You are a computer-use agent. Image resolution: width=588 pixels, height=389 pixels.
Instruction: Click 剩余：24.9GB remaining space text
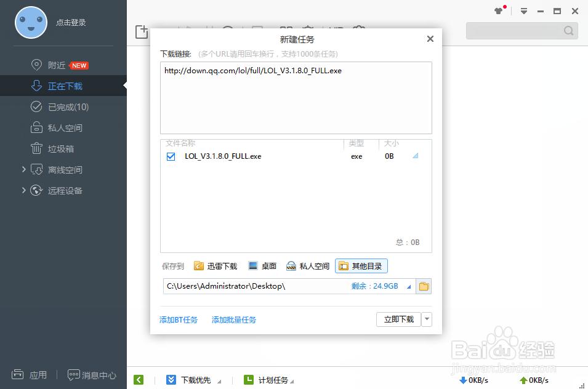pos(374,286)
